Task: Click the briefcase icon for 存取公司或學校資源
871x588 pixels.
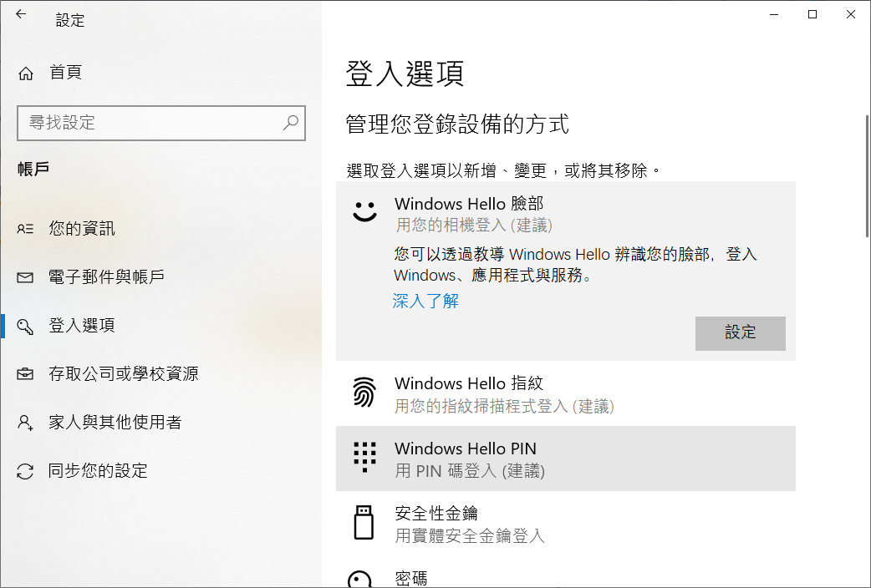Action: pyautogui.click(x=25, y=374)
